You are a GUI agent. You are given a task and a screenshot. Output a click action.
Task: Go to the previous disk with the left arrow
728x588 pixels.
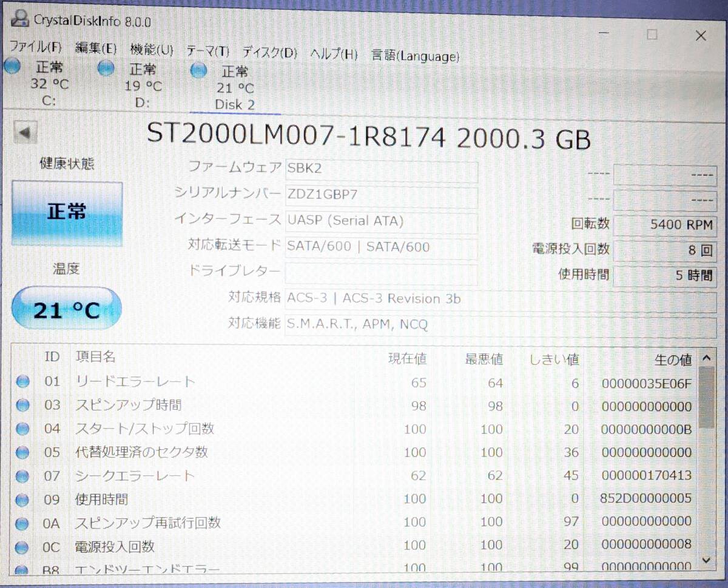click(25, 132)
